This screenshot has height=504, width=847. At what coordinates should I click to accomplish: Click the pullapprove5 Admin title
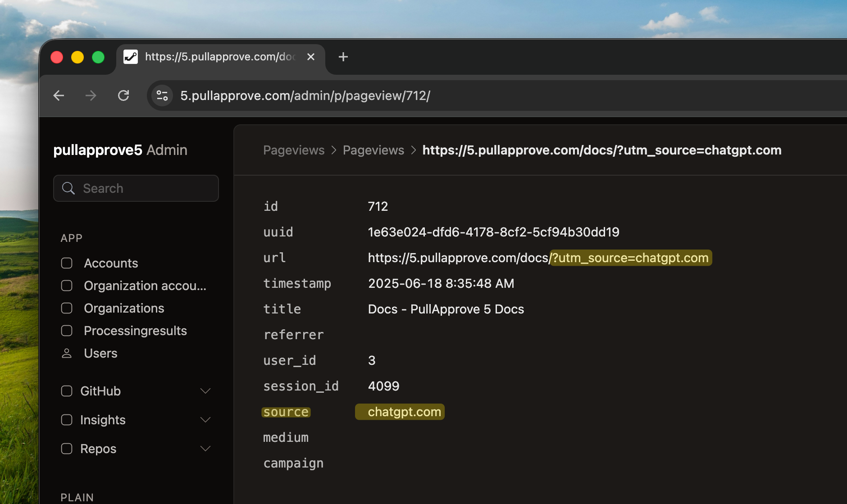coord(120,150)
